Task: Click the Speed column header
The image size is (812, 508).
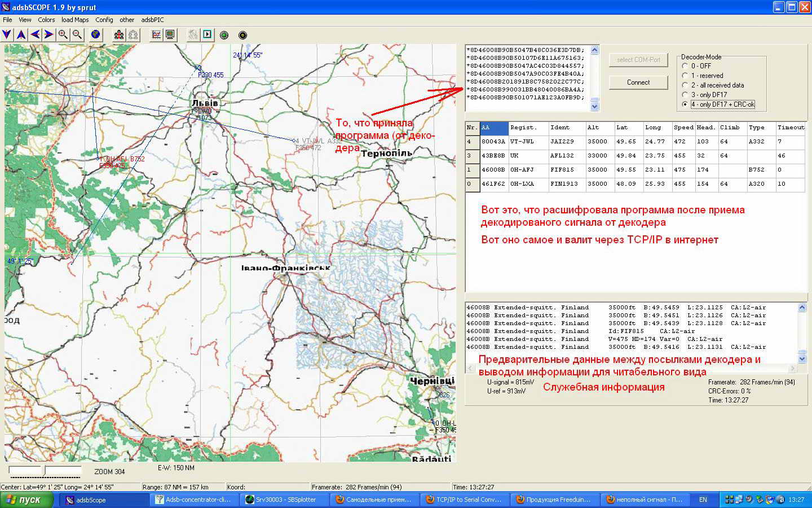Action: 683,128
